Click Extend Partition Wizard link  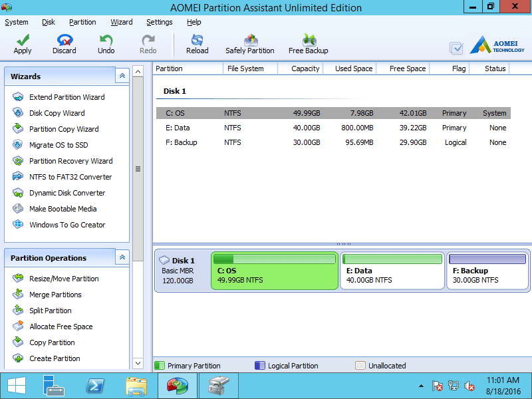66,97
